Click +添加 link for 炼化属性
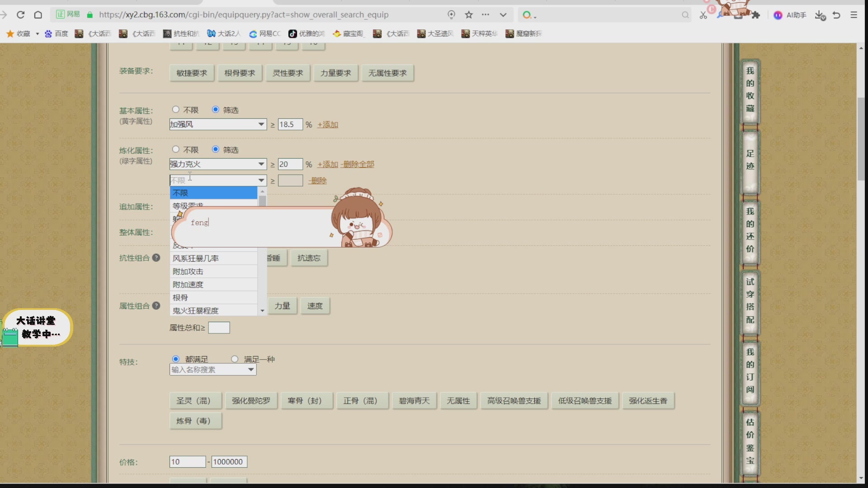868x488 pixels. [x=328, y=164]
